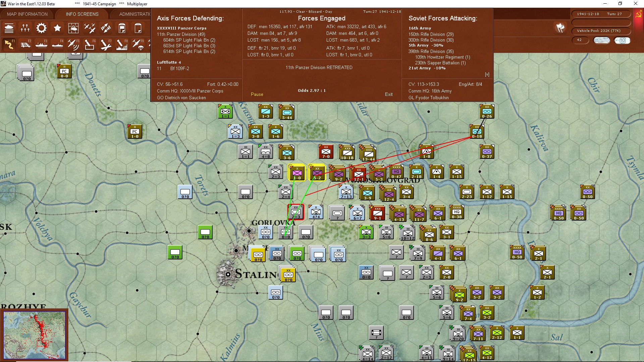Click the Vehicle Pool display

pyautogui.click(x=601, y=31)
